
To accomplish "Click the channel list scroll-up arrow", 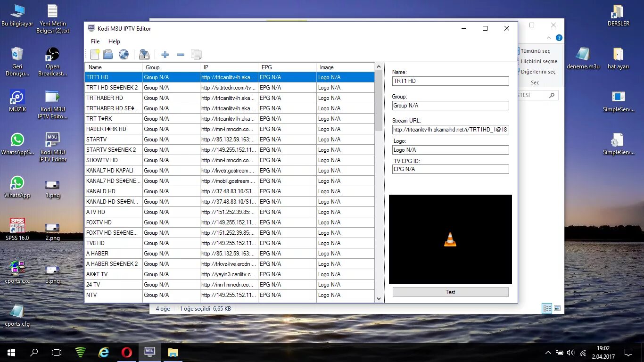I will [x=379, y=66].
